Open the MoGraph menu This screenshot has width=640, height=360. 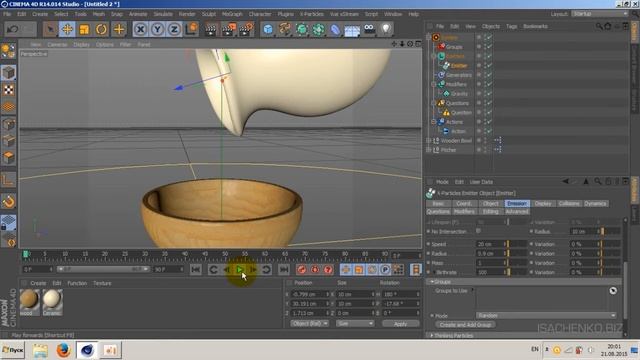[232, 14]
